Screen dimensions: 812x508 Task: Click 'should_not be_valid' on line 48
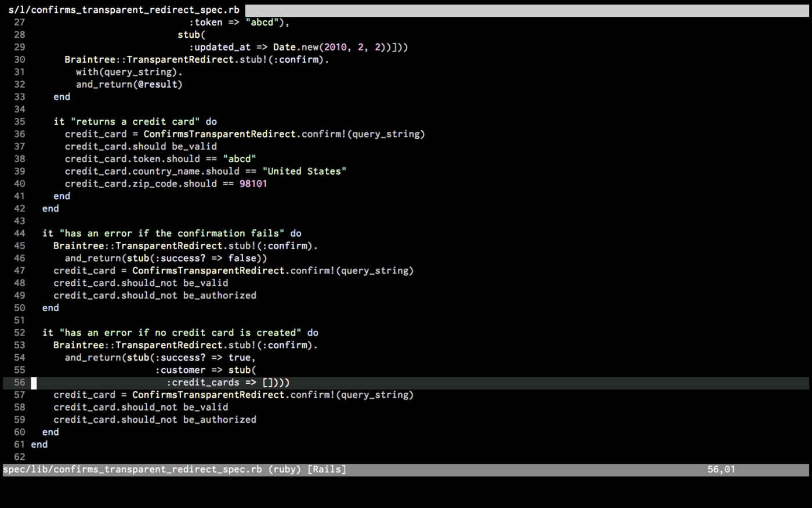(x=175, y=283)
